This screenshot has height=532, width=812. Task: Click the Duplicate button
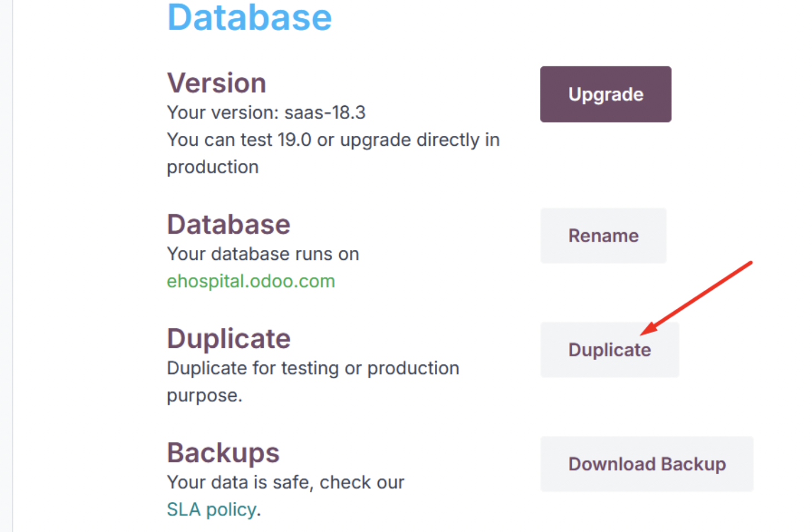[609, 349]
